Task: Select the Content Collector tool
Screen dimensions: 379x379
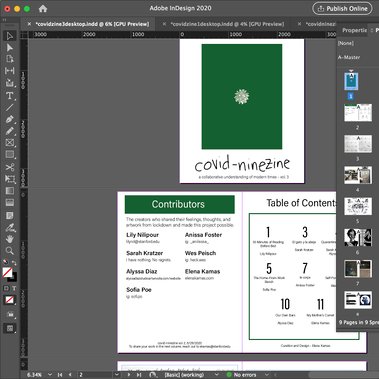Action: [10, 83]
